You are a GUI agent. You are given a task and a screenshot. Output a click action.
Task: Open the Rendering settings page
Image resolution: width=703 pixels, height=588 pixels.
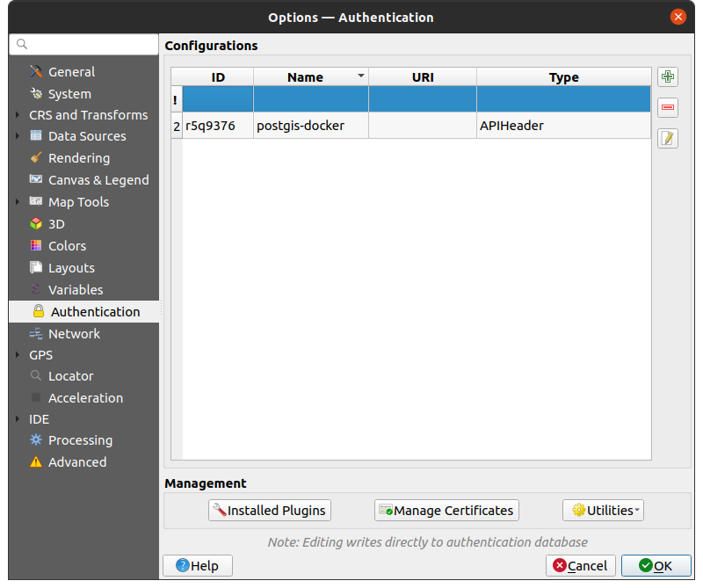coord(73,157)
